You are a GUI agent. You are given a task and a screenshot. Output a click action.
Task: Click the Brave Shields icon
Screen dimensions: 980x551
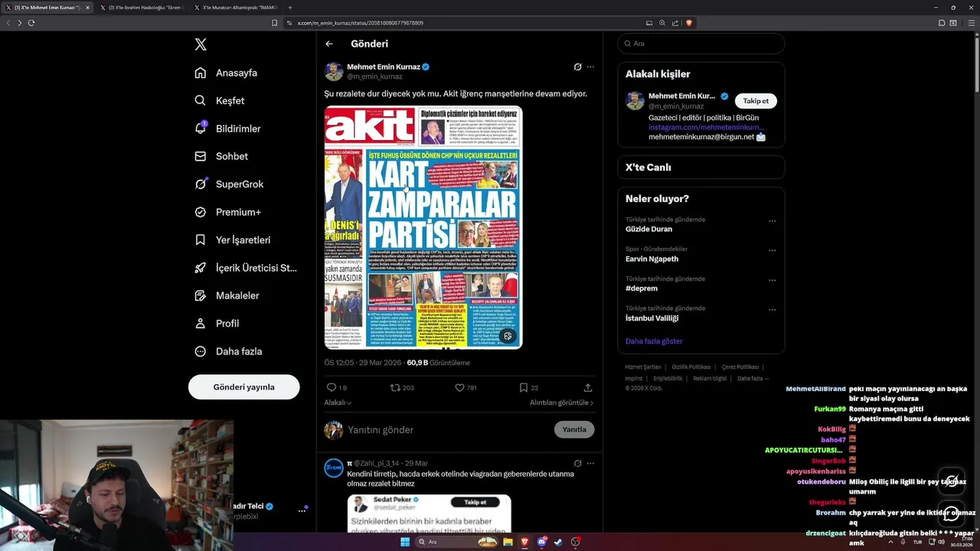point(689,23)
